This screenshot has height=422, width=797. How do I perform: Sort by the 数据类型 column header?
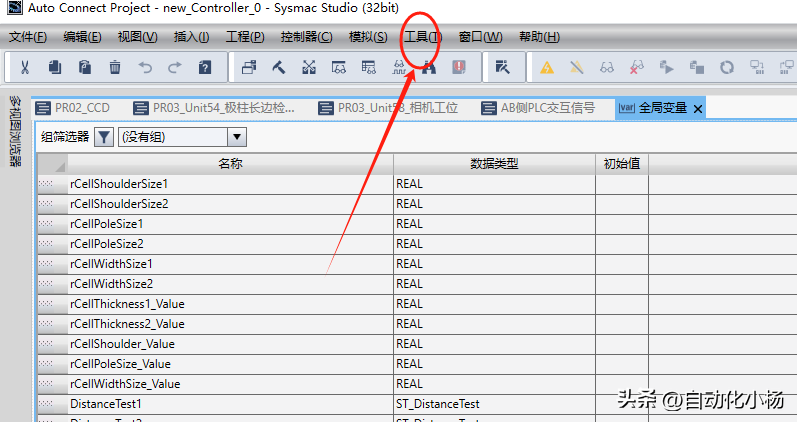point(494,163)
